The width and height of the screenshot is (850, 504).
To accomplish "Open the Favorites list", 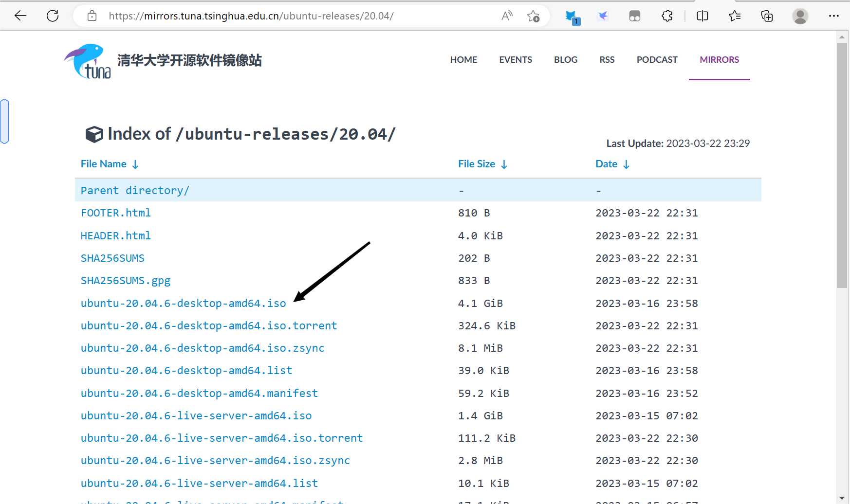I will coord(735,16).
